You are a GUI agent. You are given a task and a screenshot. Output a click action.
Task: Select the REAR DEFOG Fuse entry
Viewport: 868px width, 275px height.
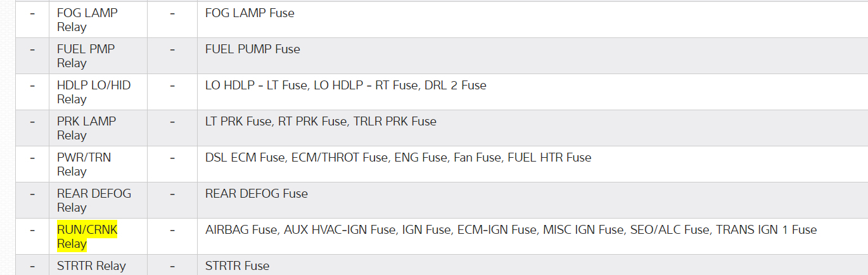click(x=256, y=193)
